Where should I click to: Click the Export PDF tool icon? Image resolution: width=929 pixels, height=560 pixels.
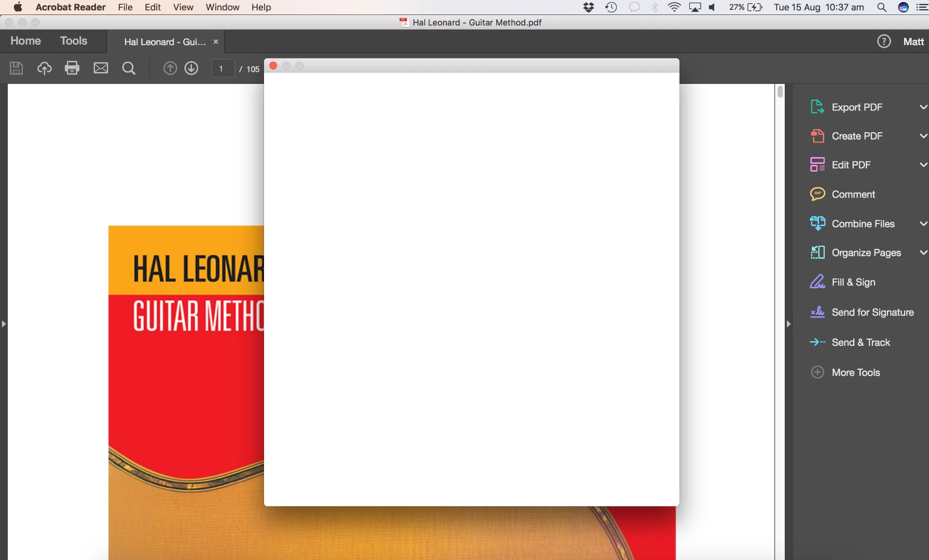pos(817,107)
